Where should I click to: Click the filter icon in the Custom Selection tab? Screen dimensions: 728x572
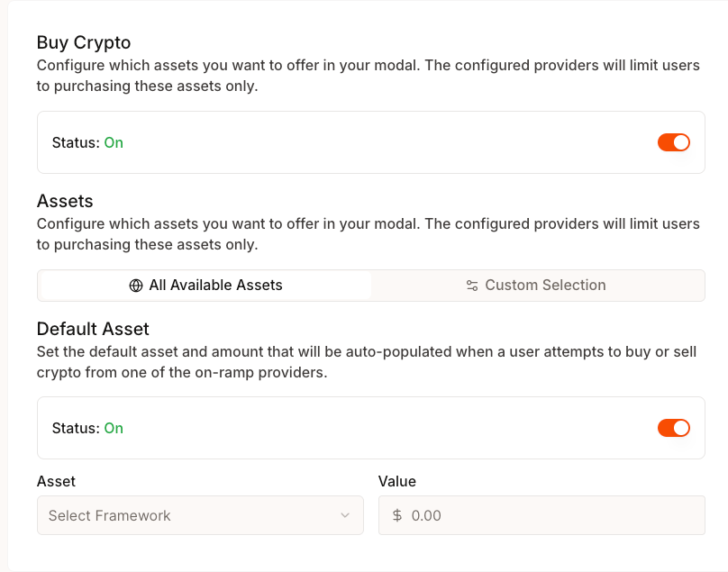pyautogui.click(x=472, y=285)
